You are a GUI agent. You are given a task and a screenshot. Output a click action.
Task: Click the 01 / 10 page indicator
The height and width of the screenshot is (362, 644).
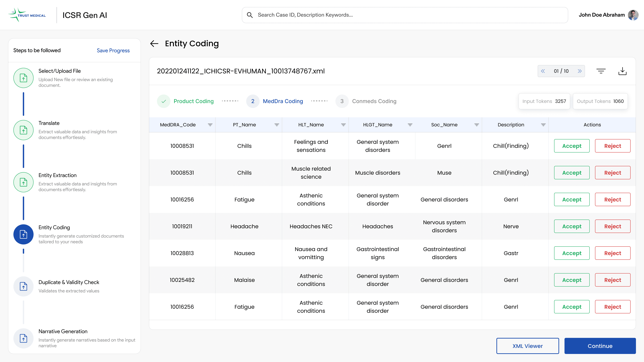pos(561,71)
